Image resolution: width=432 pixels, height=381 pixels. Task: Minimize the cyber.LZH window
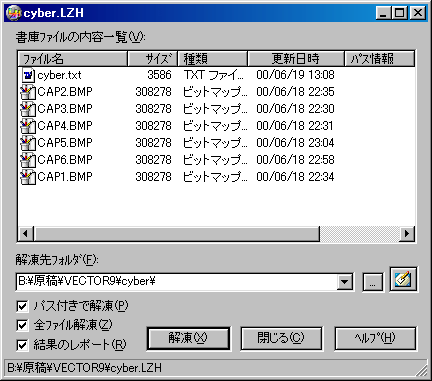pos(383,13)
